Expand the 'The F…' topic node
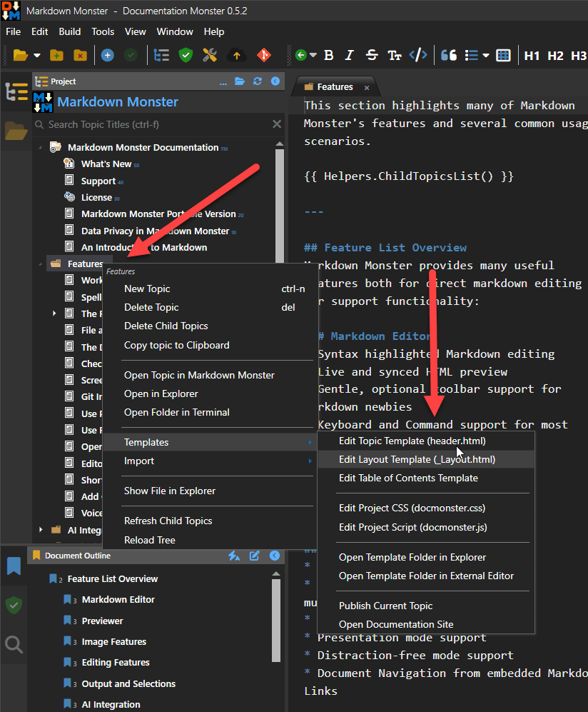Image resolution: width=588 pixels, height=712 pixels. pos(54,314)
